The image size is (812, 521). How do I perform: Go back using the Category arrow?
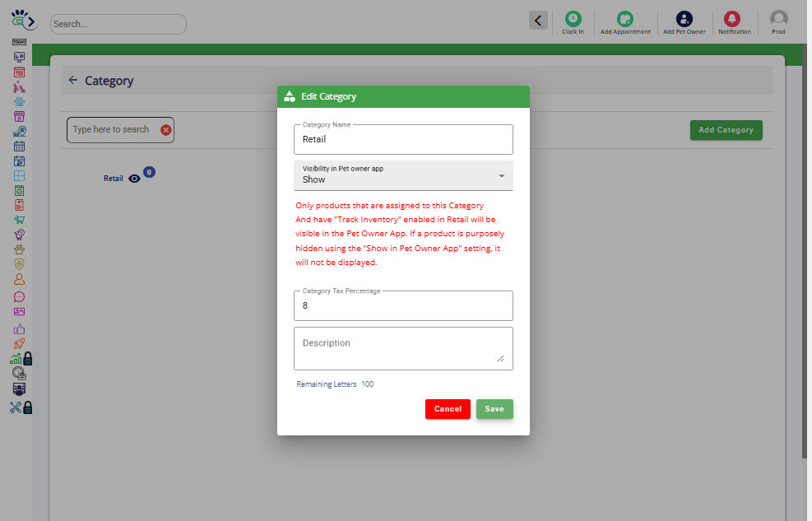tap(73, 81)
